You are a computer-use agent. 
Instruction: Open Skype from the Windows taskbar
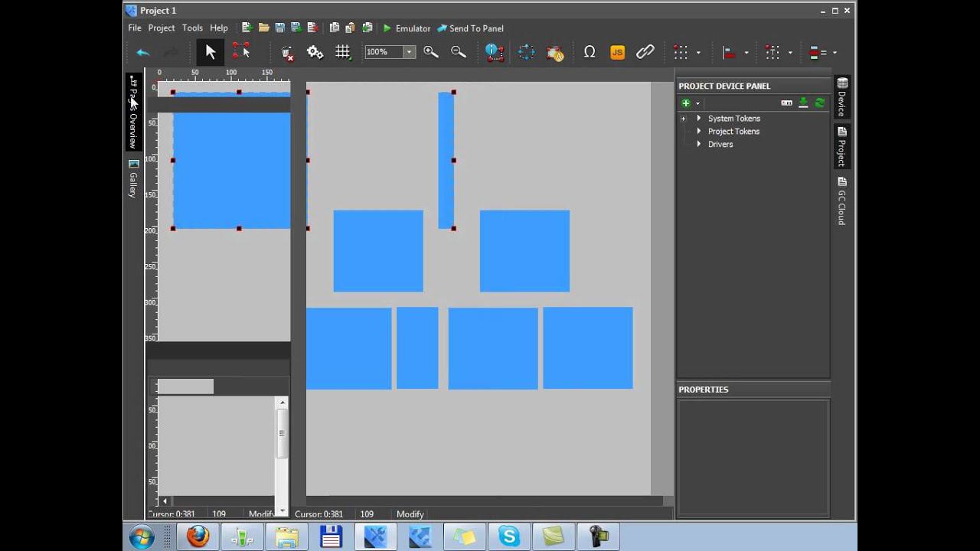point(509,536)
